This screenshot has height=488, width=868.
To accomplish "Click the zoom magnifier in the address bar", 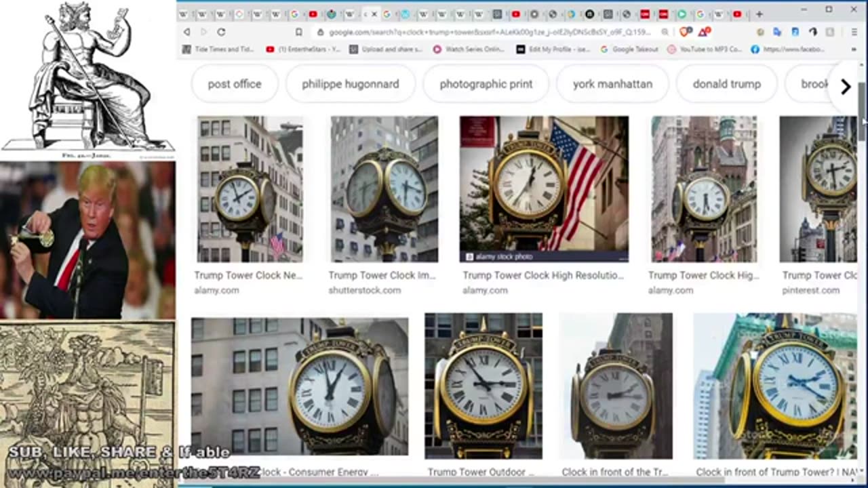I will point(667,32).
